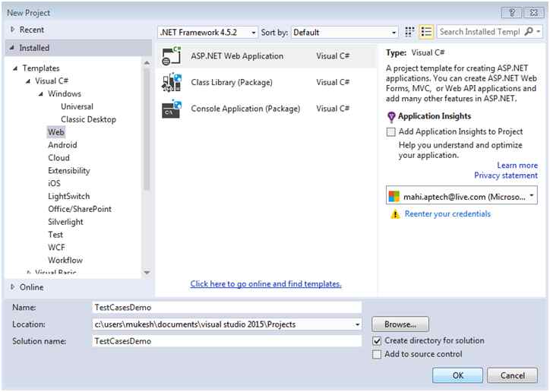This screenshot has width=550, height=392.
Task: Select Universal in the template tree
Action: [x=77, y=106]
